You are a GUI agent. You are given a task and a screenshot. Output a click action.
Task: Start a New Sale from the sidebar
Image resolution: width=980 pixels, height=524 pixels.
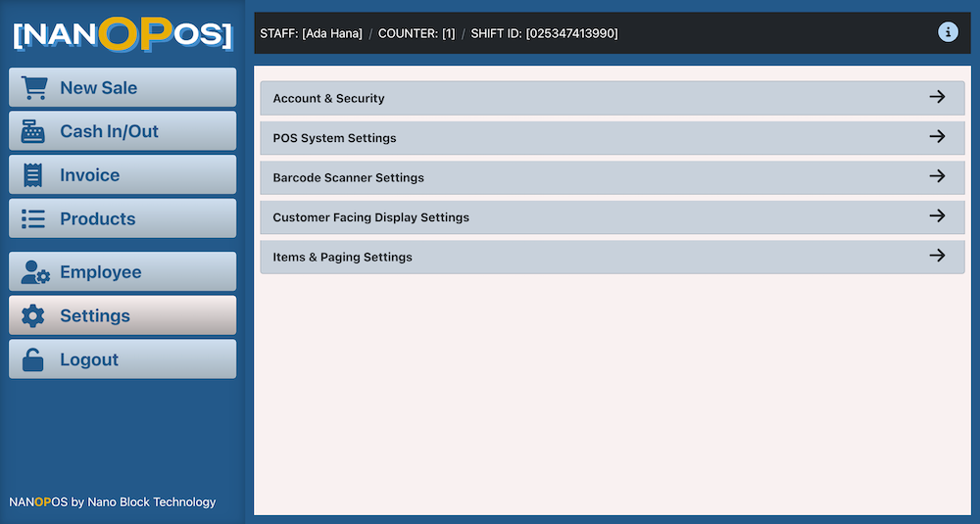(x=122, y=87)
